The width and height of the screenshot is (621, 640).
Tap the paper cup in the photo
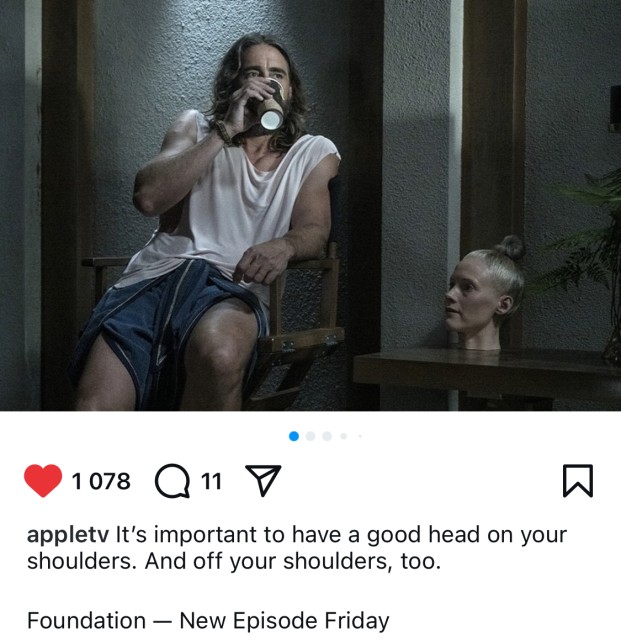pyautogui.click(x=272, y=107)
